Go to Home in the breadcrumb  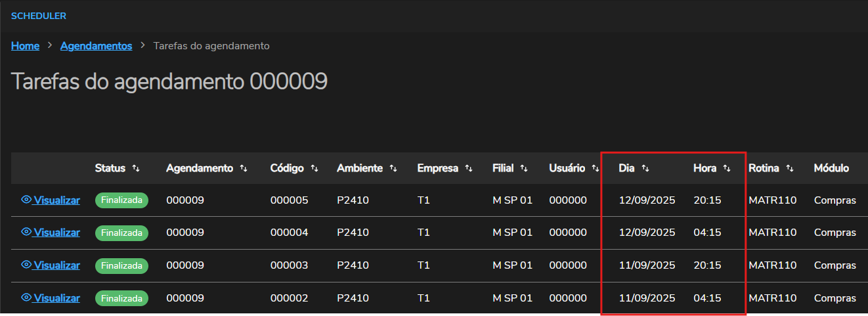pos(25,46)
